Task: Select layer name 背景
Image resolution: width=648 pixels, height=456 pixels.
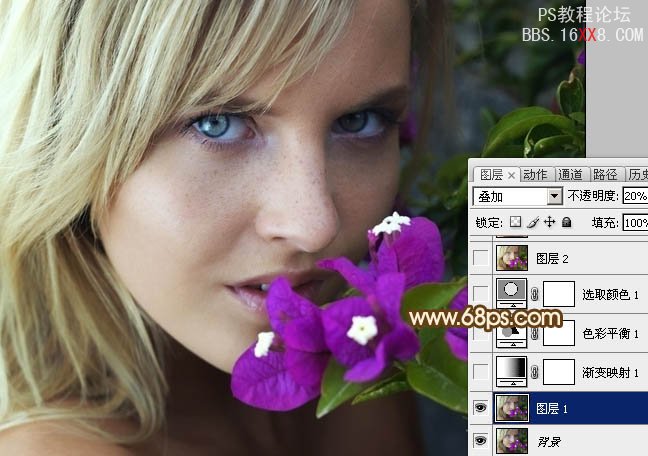Action: (x=548, y=442)
